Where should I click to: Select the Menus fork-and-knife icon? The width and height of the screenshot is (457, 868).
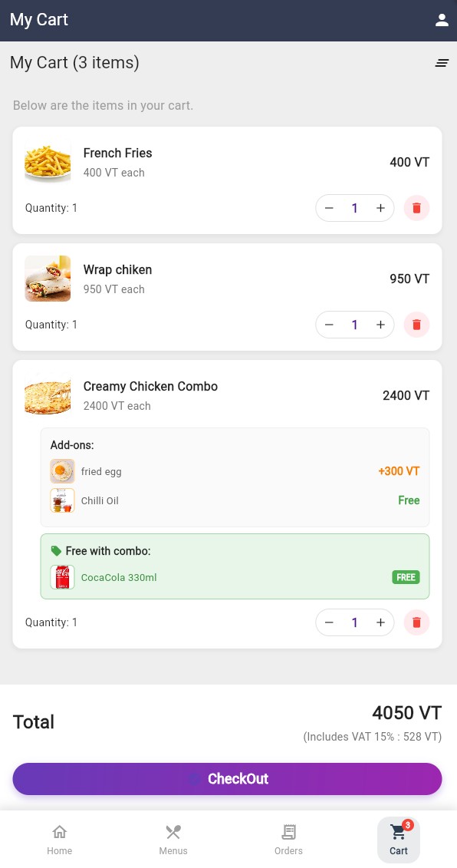[173, 832]
